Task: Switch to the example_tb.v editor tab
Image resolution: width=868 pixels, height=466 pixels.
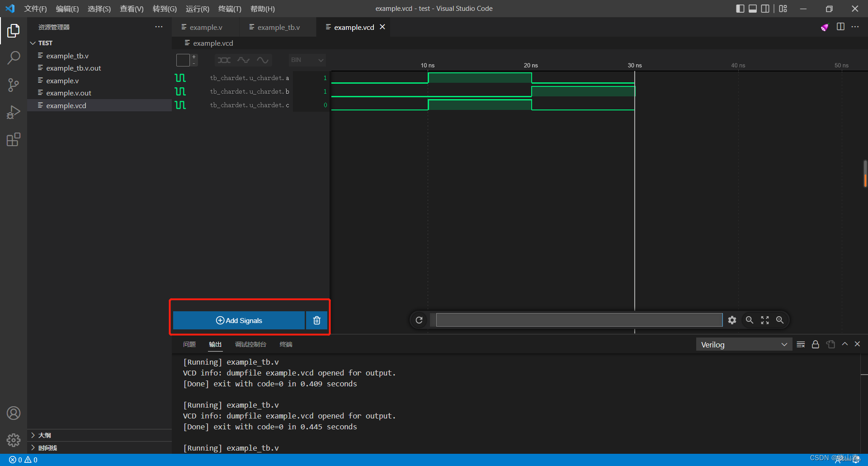Action: [x=278, y=27]
